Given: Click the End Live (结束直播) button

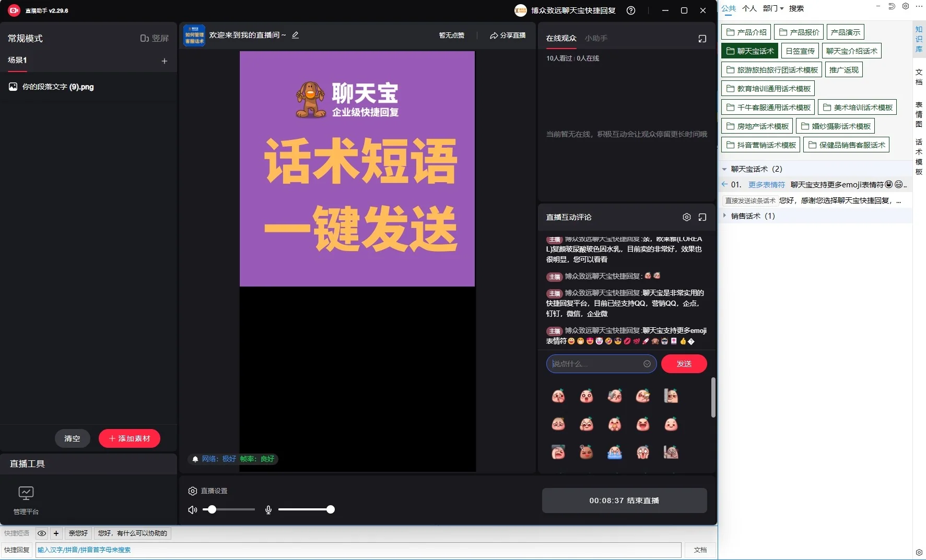Looking at the screenshot, I should pos(624,501).
